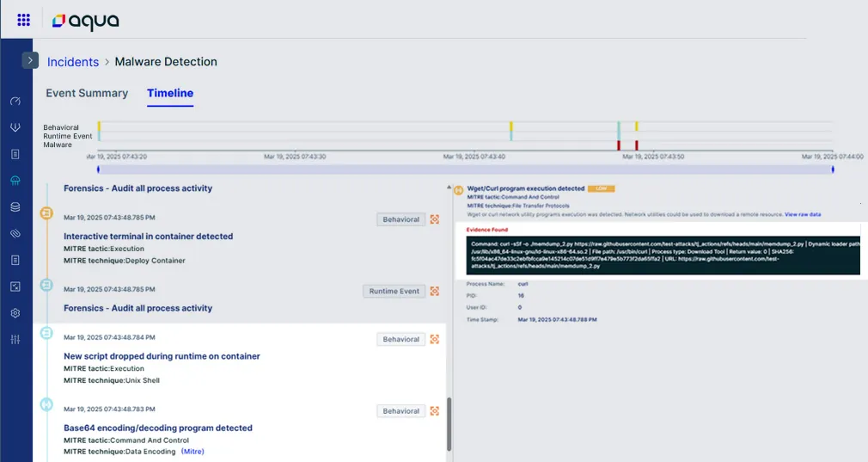Viewport: 868px width, 462px height.
Task: Click the event list vertical scrollbar
Action: [x=449, y=424]
